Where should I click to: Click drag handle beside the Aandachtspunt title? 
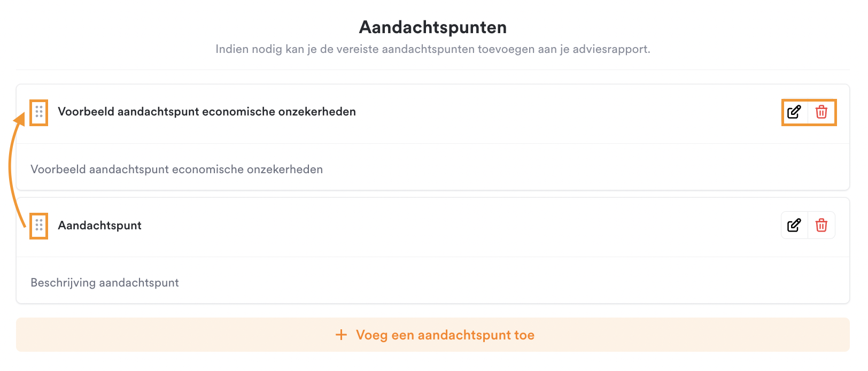[39, 226]
